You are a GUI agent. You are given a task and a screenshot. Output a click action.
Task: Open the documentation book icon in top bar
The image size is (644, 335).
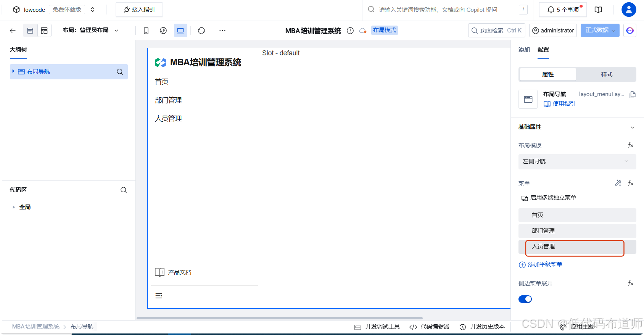(598, 10)
